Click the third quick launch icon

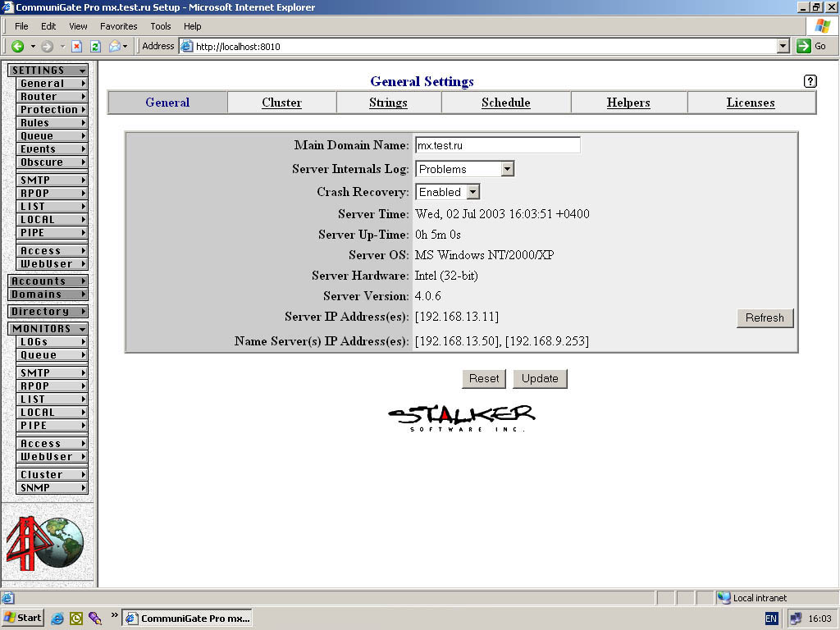click(95, 619)
